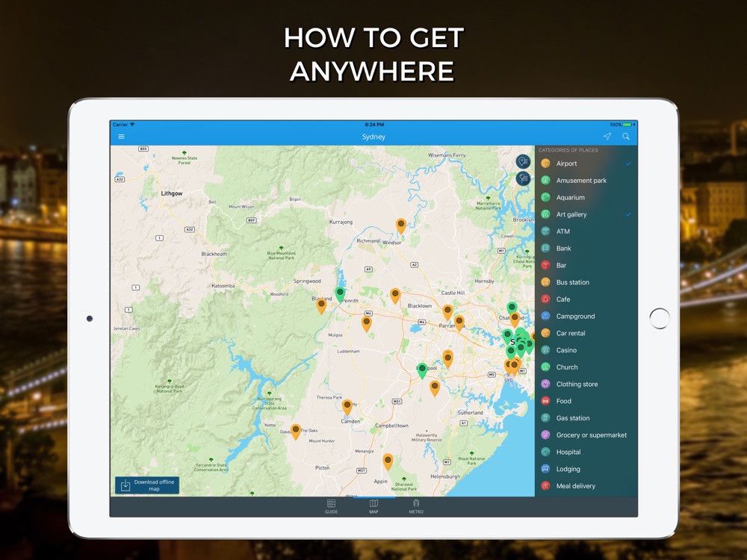Click the Campbelltown label on the map
This screenshot has height=560, width=747.
tap(391, 426)
